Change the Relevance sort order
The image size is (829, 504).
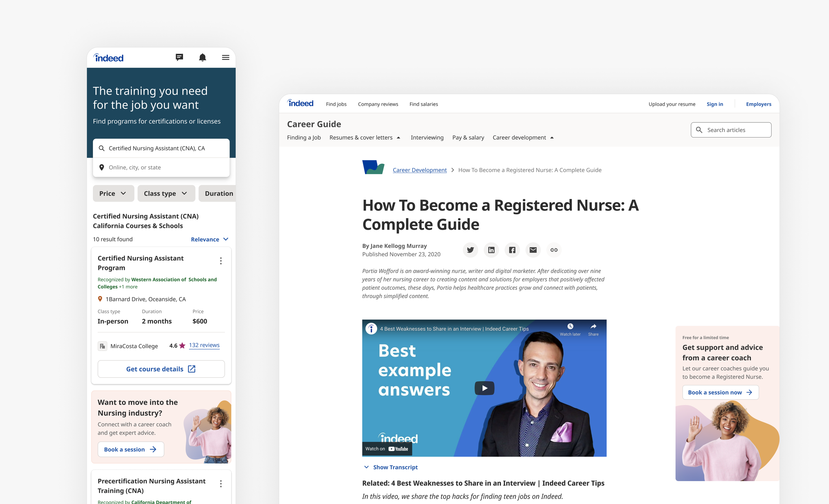(x=209, y=239)
